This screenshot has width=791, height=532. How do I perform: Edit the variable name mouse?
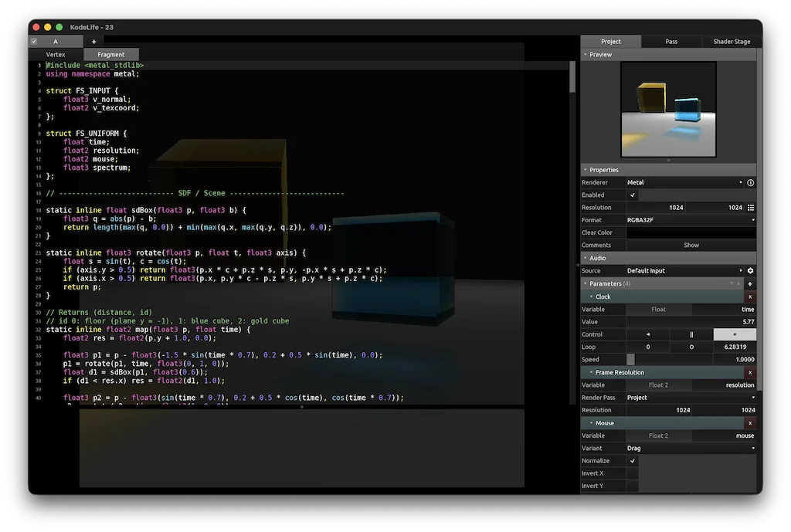[725, 435]
